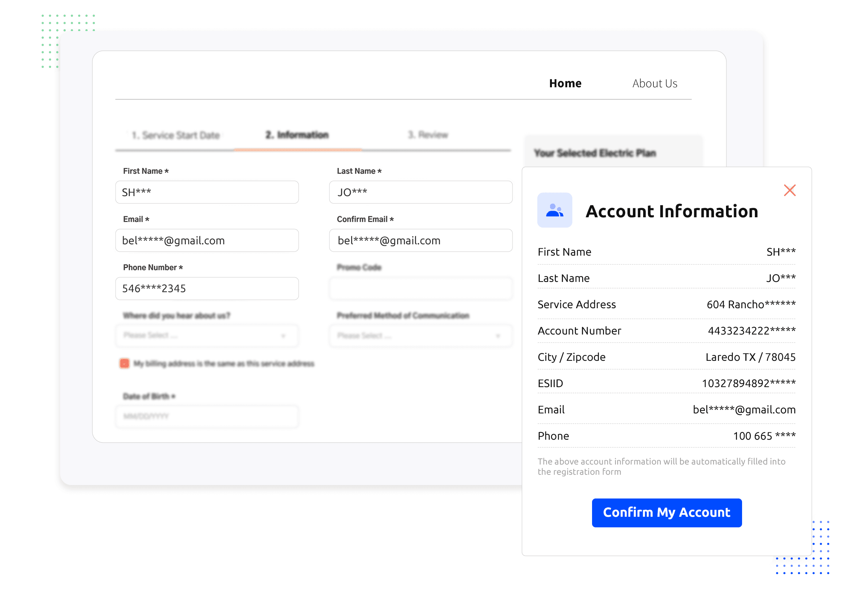Select the Confirm Email field

pos(420,240)
